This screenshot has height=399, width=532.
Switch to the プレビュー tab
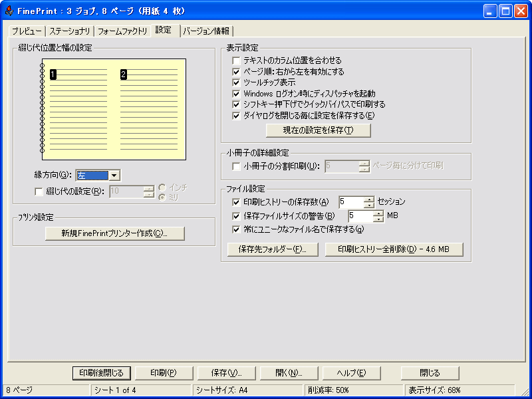pyautogui.click(x=27, y=31)
